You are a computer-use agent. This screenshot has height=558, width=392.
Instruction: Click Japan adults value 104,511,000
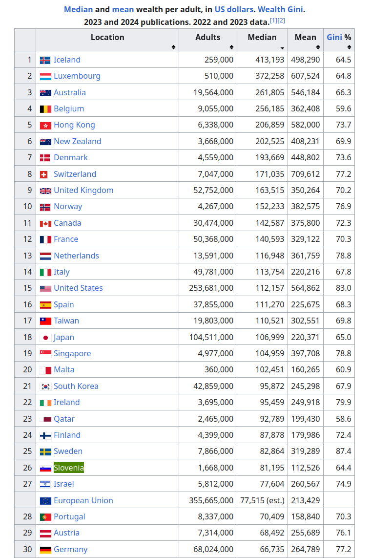click(211, 337)
